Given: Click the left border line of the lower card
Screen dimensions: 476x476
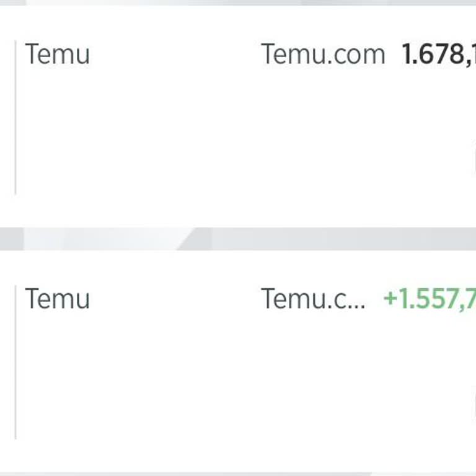Looking at the screenshot, I should 15,363.
